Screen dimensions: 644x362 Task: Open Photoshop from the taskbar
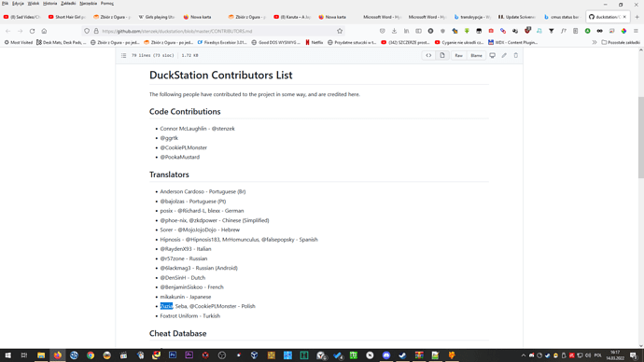pyautogui.click(x=173, y=355)
